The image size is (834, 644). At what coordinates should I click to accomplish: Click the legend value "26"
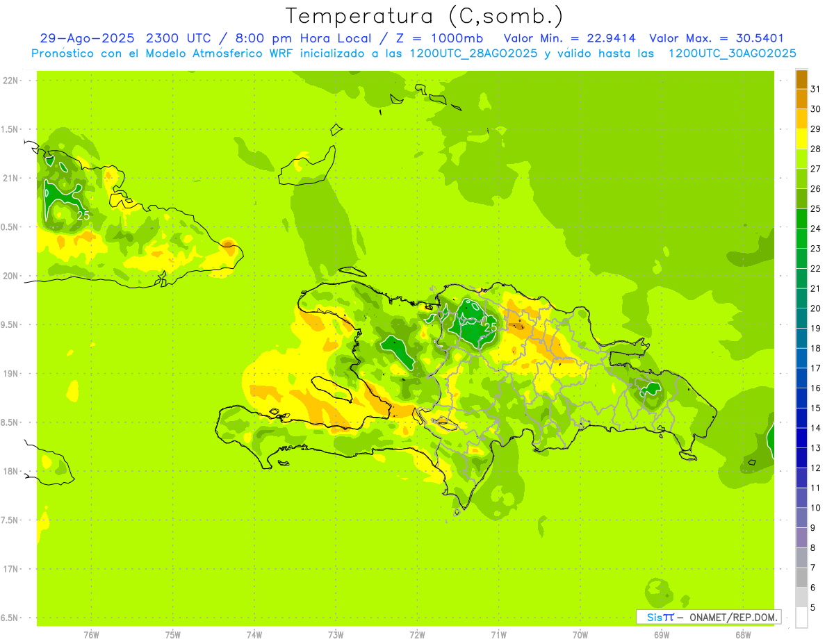[815, 188]
